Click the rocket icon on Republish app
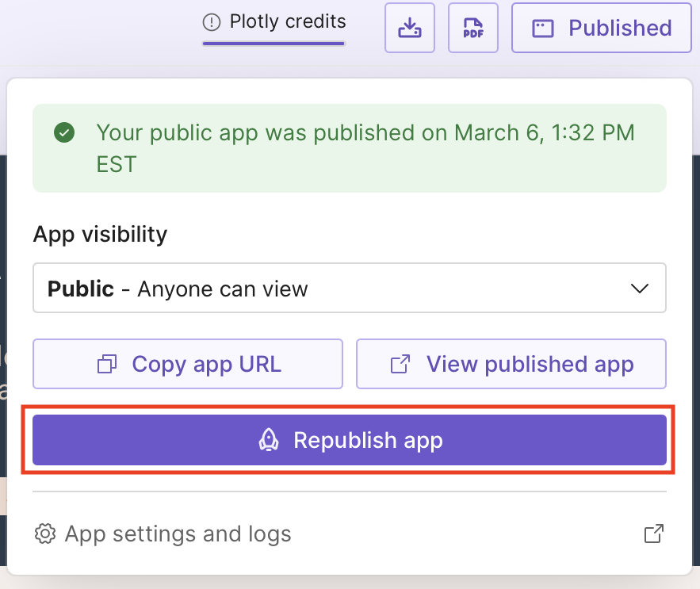 [x=270, y=440]
